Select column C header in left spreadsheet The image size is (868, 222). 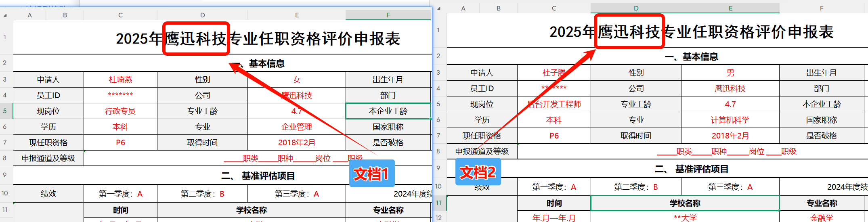[120, 15]
